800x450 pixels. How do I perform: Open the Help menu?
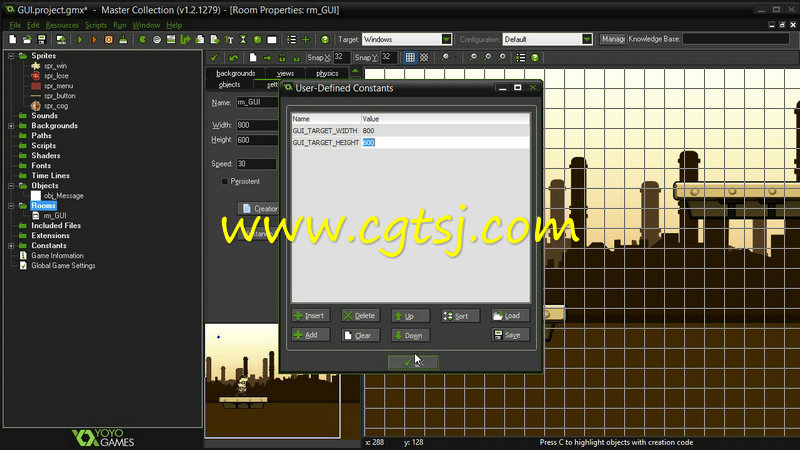pyautogui.click(x=174, y=25)
